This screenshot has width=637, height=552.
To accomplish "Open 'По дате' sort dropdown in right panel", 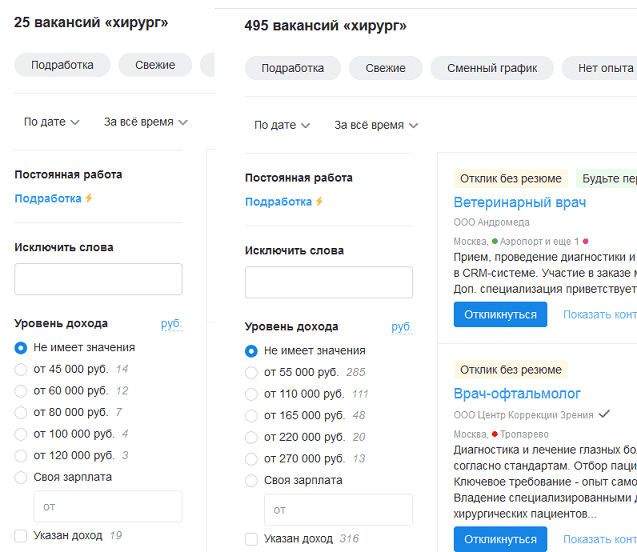I will coord(282,125).
